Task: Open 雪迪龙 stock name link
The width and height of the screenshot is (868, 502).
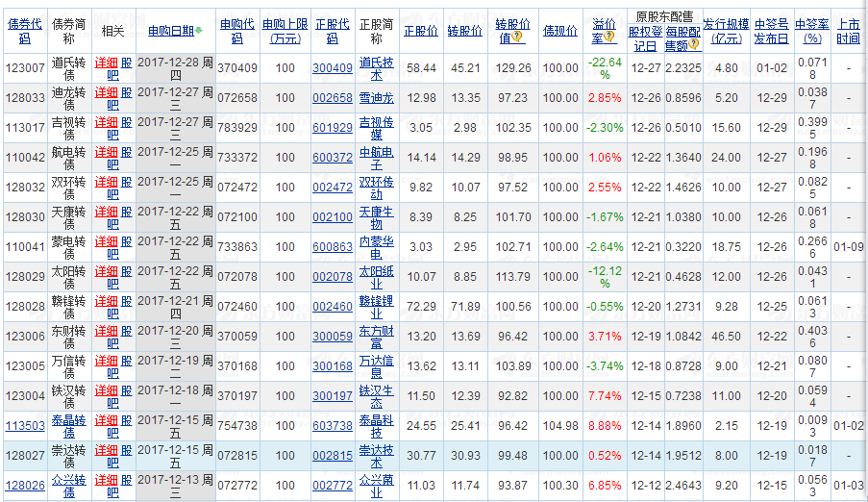Action: pyautogui.click(x=377, y=98)
